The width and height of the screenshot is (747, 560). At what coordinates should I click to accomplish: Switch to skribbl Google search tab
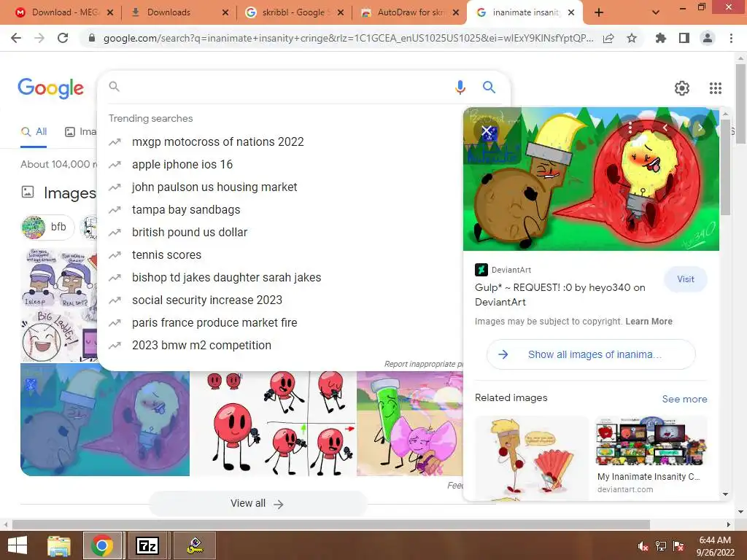(295, 12)
